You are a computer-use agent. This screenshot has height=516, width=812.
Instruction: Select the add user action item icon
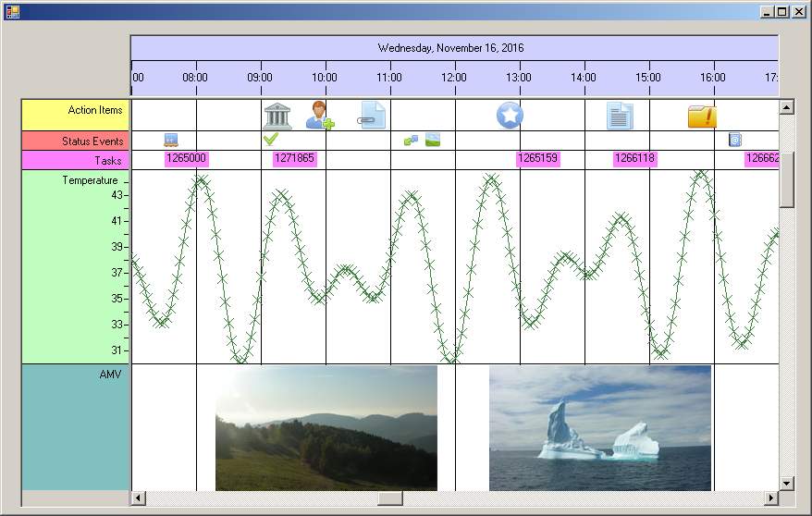pyautogui.click(x=320, y=116)
